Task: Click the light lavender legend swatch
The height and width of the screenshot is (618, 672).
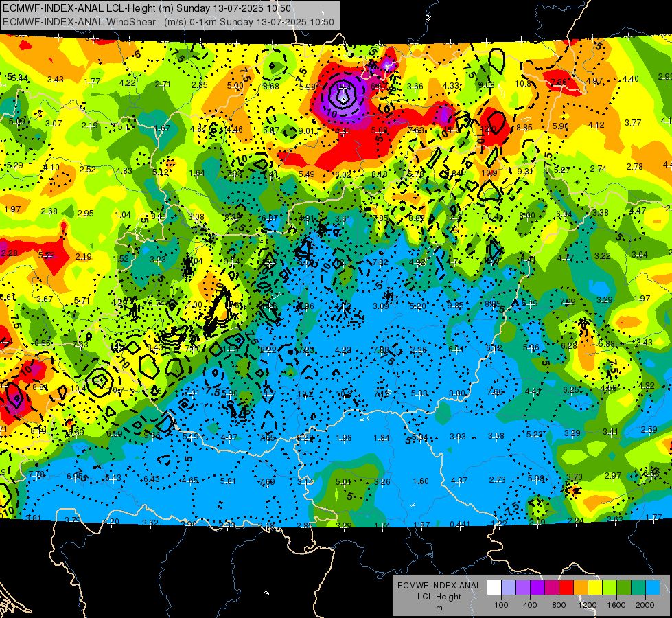Action: click(x=509, y=587)
